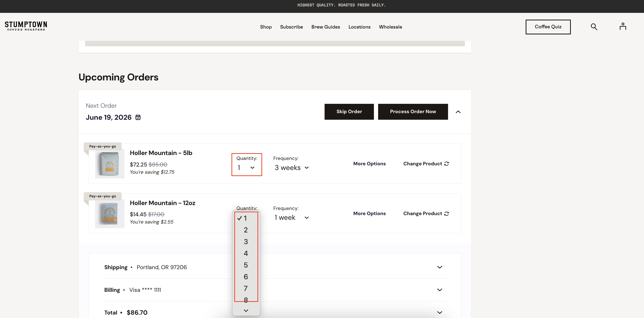644x318 pixels.
Task: Expand the Total details row
Action: point(275,312)
